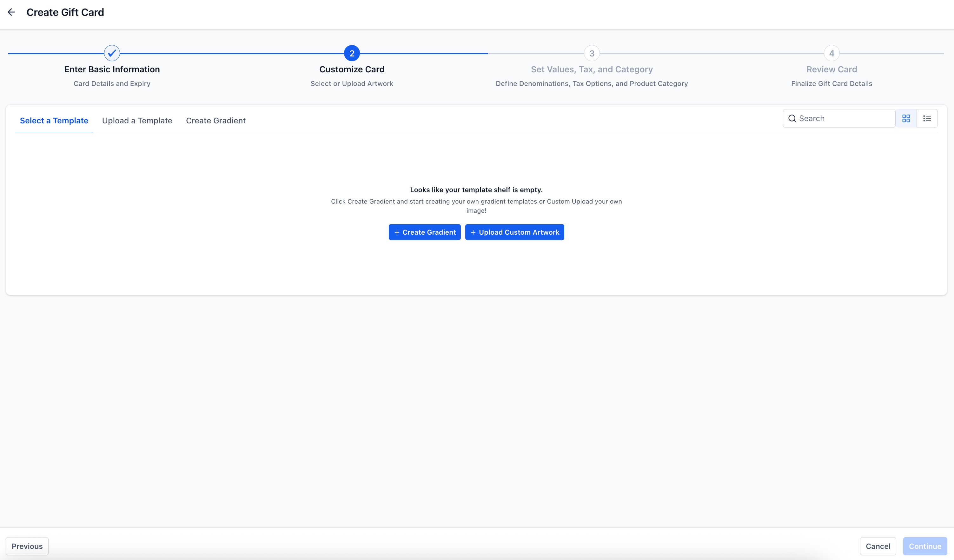Open the Select a Template tab
This screenshot has width=954, height=560.
pos(54,120)
